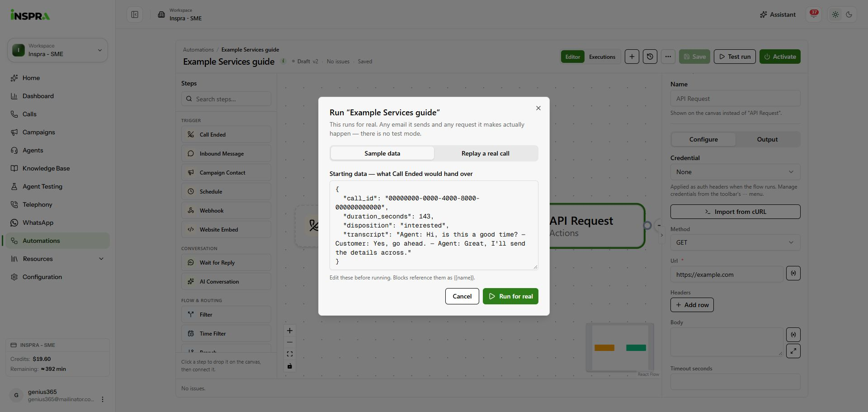Open Automations in the sidebar
This screenshot has height=412, width=868.
(x=57, y=241)
